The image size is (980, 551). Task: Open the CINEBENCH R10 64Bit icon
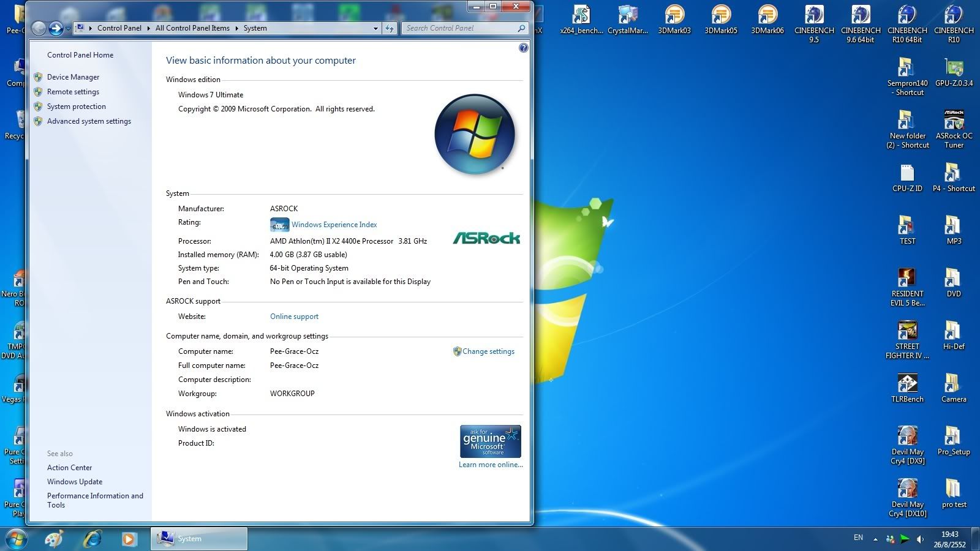click(907, 24)
